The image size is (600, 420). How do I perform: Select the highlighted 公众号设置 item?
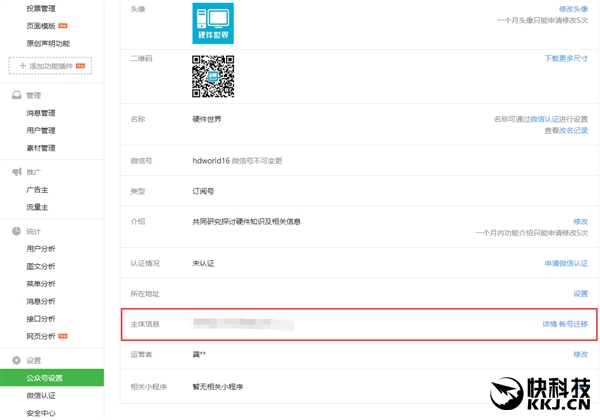tap(52, 378)
